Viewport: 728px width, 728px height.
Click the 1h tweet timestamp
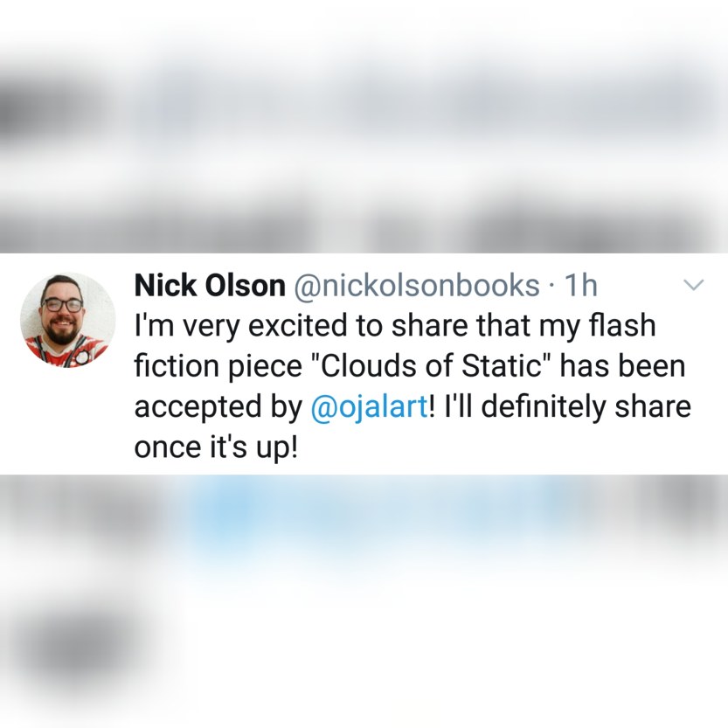[x=580, y=285]
